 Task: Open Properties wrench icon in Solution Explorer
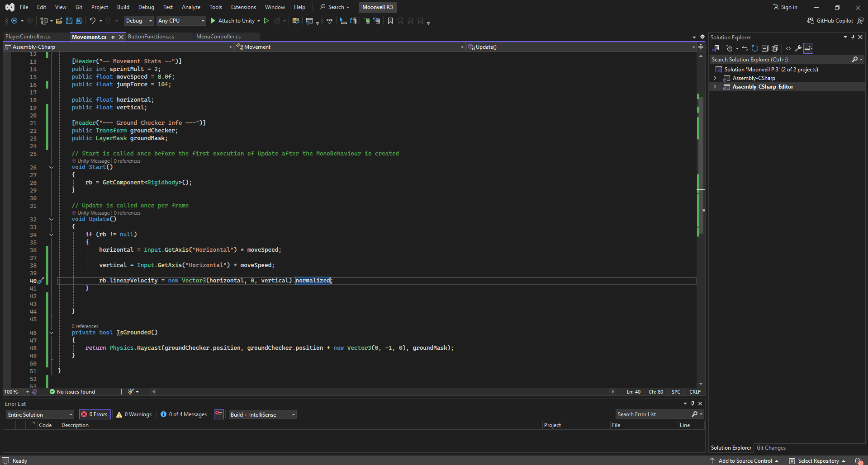[x=798, y=48]
